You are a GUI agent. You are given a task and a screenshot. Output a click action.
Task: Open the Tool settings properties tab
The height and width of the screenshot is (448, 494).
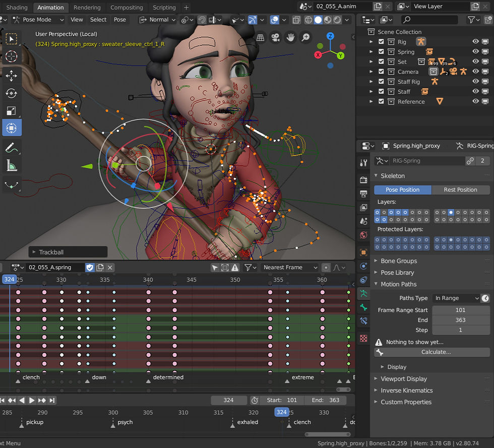click(x=363, y=163)
